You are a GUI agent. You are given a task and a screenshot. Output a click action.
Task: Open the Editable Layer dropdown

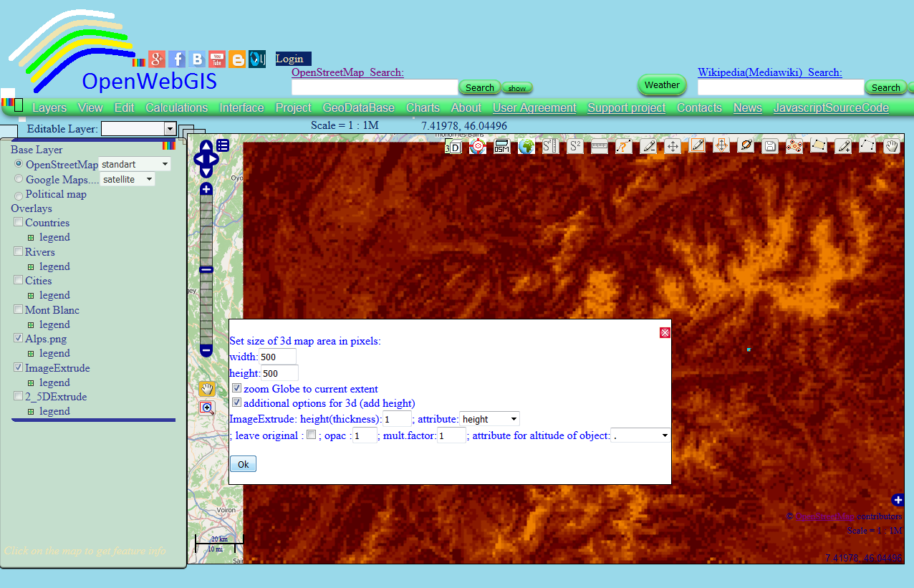pos(138,128)
